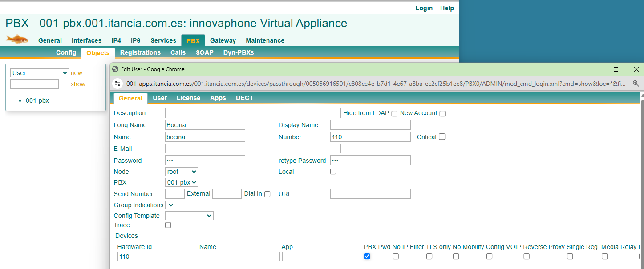Select the Objects subtab
The width and height of the screenshot is (644, 269).
98,53
